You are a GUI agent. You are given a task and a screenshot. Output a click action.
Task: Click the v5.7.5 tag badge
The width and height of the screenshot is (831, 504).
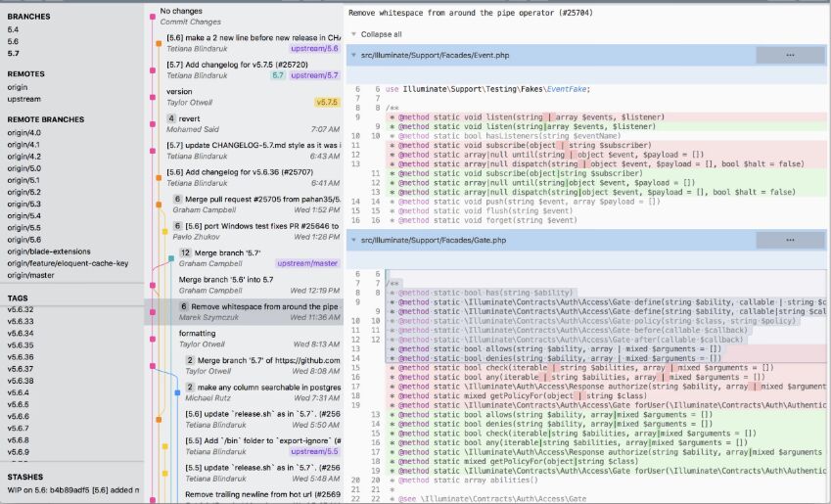pos(327,103)
